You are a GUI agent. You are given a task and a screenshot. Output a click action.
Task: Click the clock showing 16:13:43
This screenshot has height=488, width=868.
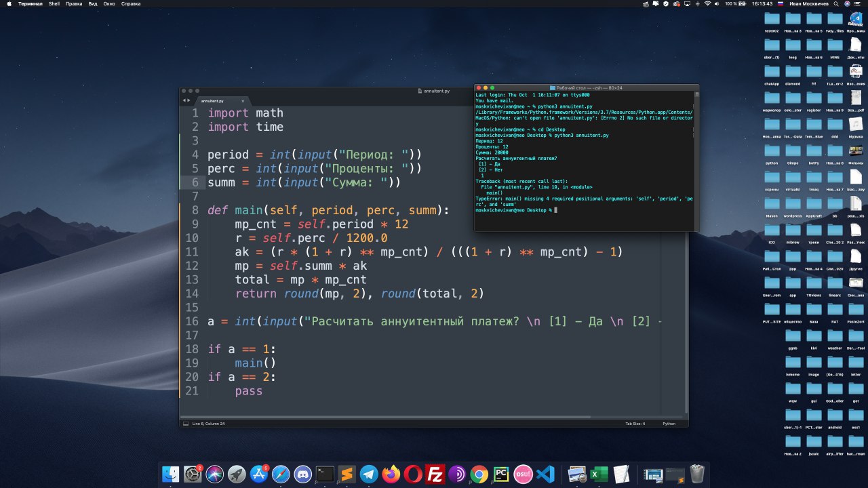point(762,3)
